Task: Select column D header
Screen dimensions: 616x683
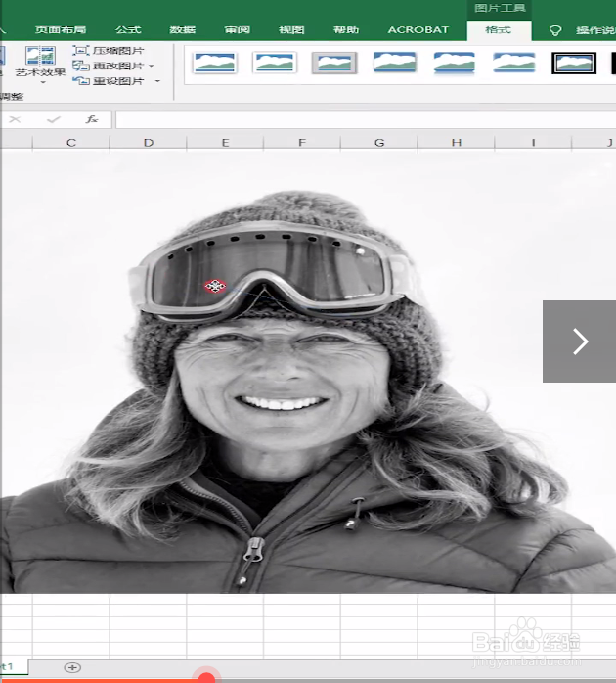Action: coord(148,143)
